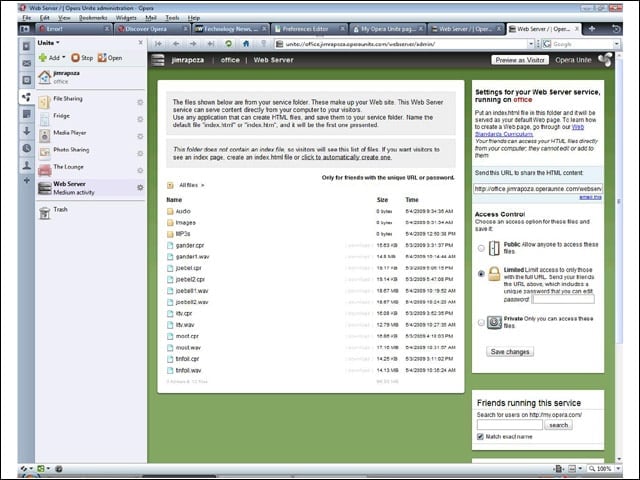The width and height of the screenshot is (640, 480).
Task: Open the Images folder
Action: coord(185,223)
